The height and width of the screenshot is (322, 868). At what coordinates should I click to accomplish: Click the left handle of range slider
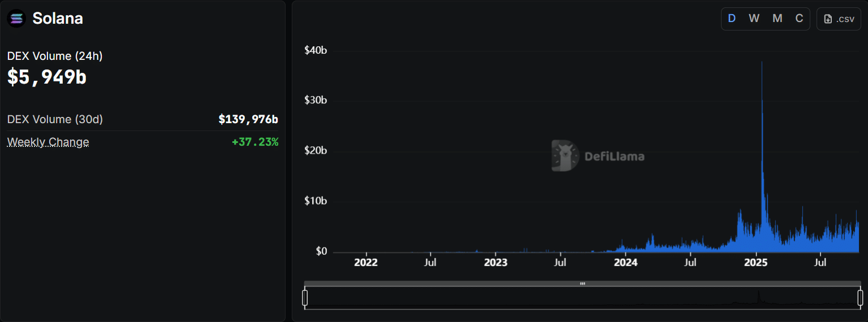point(305,298)
